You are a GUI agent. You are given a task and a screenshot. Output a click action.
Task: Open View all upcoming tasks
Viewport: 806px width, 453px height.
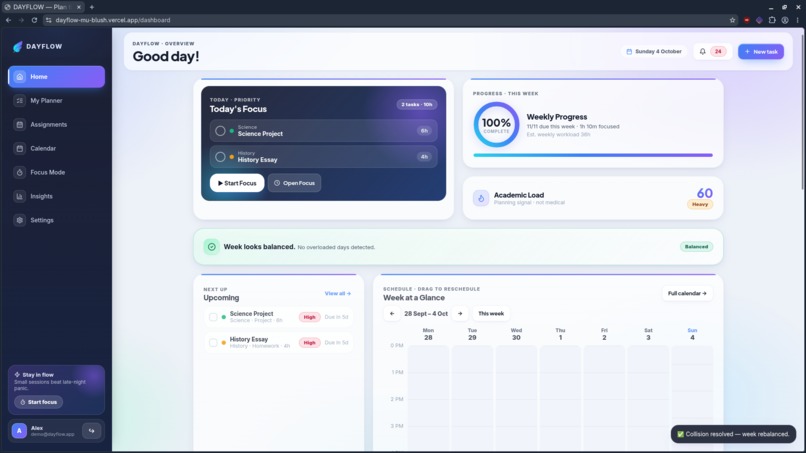338,294
